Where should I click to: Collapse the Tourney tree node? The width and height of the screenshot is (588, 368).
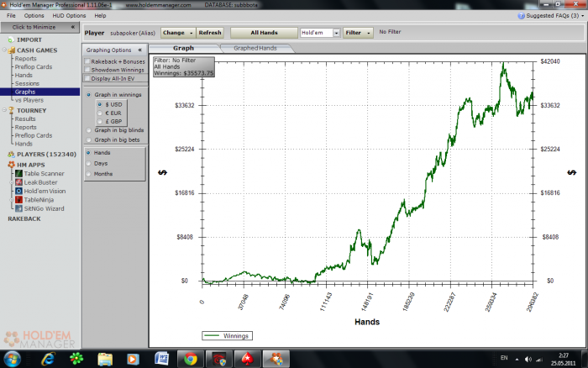click(4, 110)
